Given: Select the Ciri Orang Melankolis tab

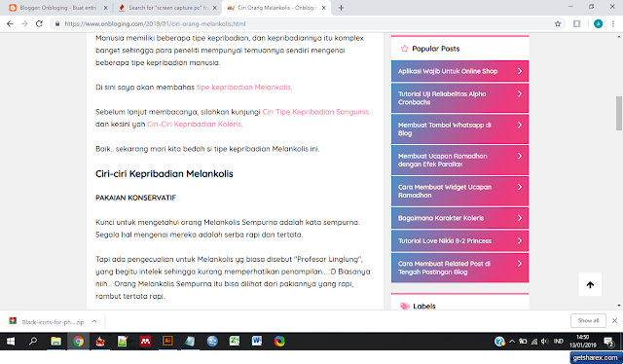Looking at the screenshot, I should click(x=275, y=8).
